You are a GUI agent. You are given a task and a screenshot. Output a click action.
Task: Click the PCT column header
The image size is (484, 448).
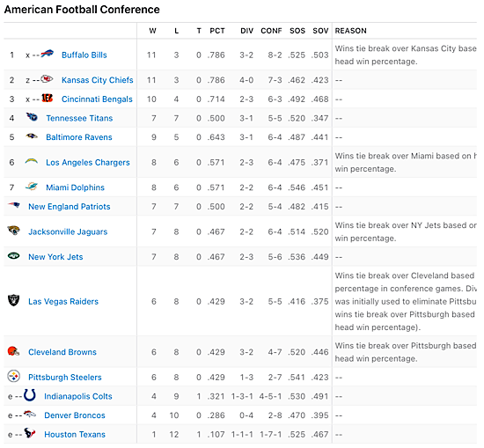coord(217,31)
